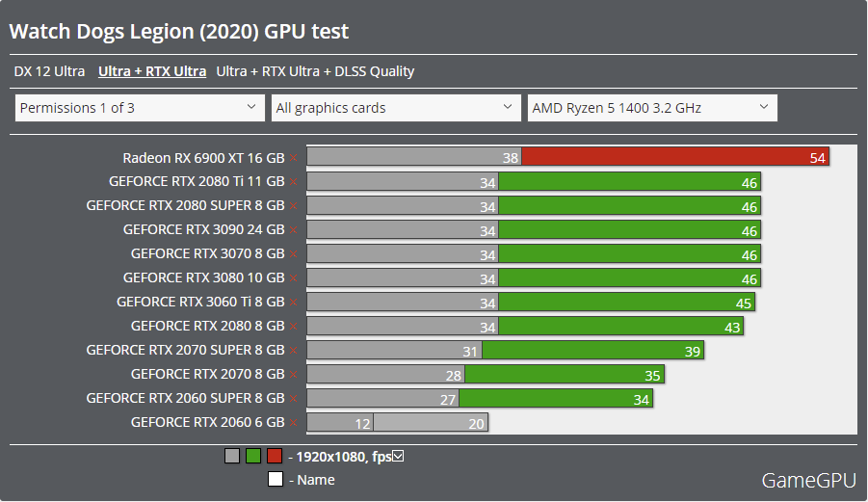Remove RTX 3090 24 GB using red X
Viewport: 868px width, 502px height.
tap(294, 230)
